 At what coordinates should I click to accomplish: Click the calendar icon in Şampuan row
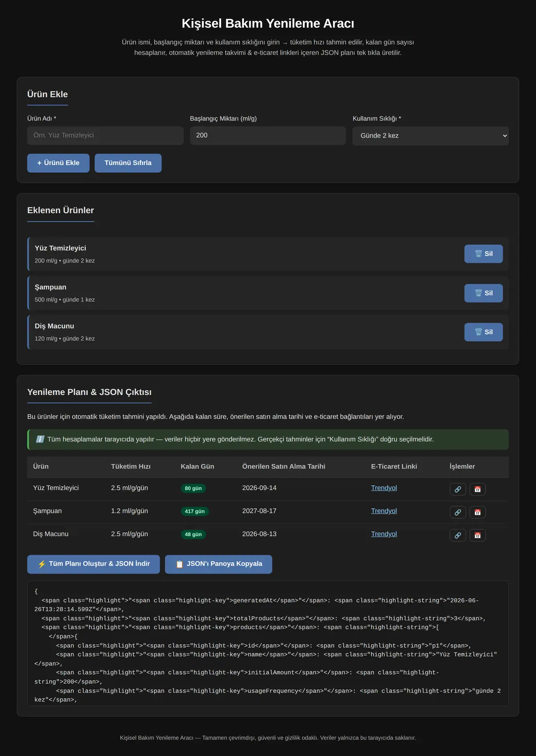[x=477, y=512]
